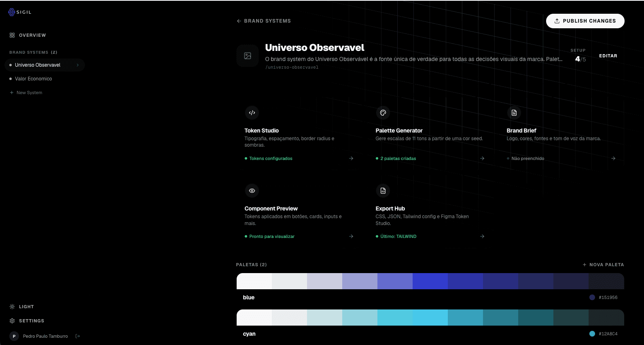
Task: Click the blue palette name
Action: 249,297
